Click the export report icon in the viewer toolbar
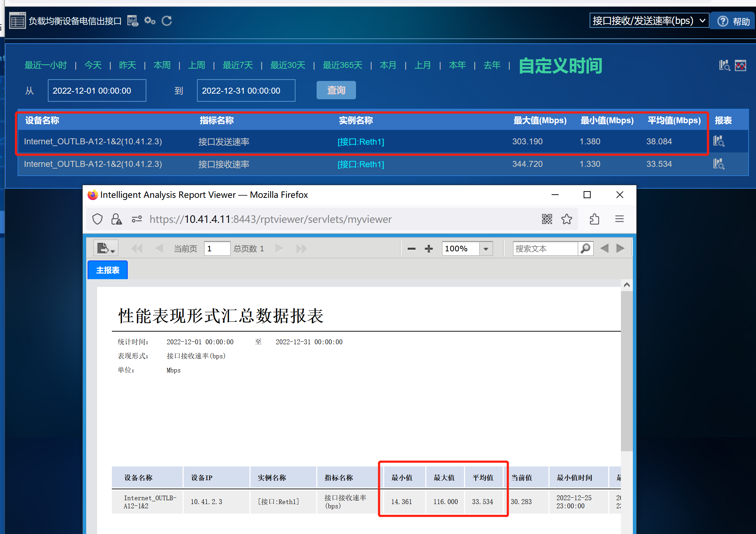756x534 pixels. click(x=103, y=249)
